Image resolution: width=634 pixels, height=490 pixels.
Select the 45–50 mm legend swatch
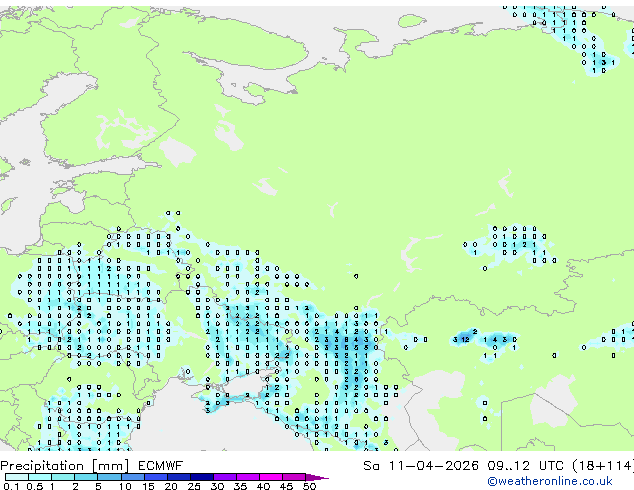[x=294, y=477]
